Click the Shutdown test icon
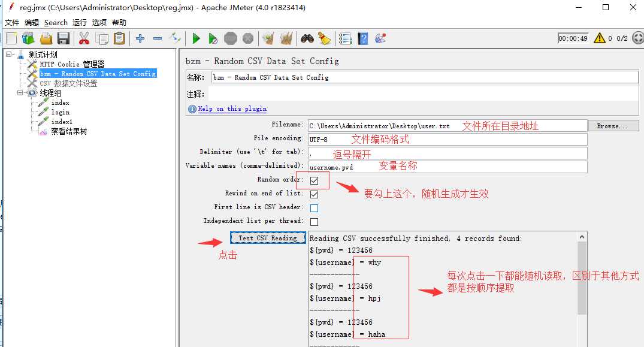 tap(248, 38)
